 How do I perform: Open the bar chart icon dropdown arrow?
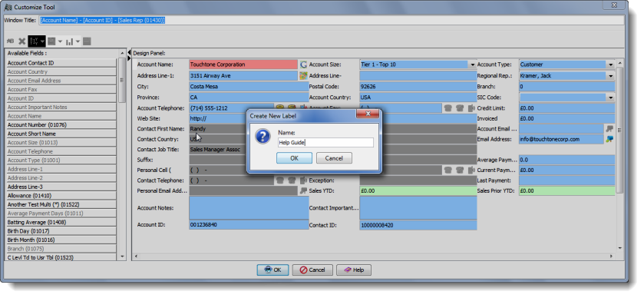[x=78, y=41]
